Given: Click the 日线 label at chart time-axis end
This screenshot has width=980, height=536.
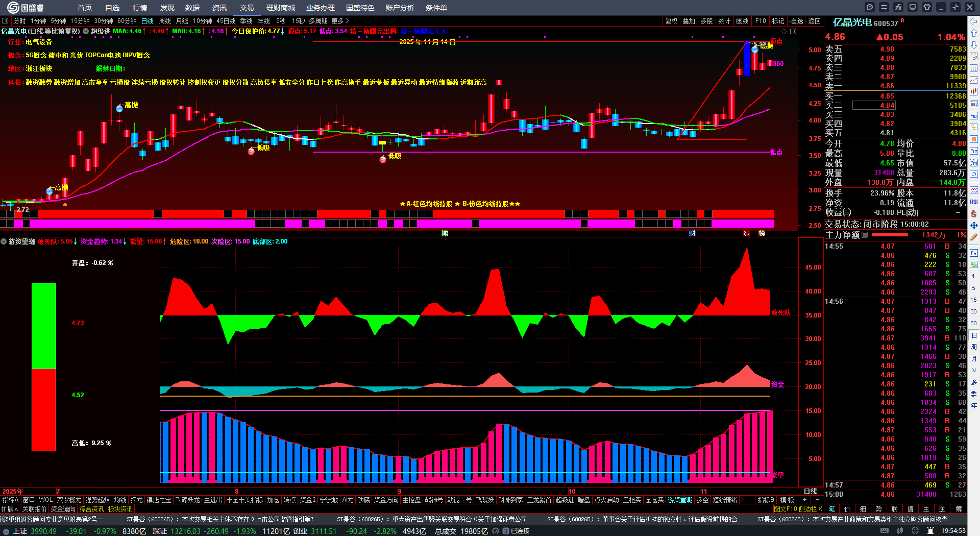Looking at the screenshot, I should 811,491.
